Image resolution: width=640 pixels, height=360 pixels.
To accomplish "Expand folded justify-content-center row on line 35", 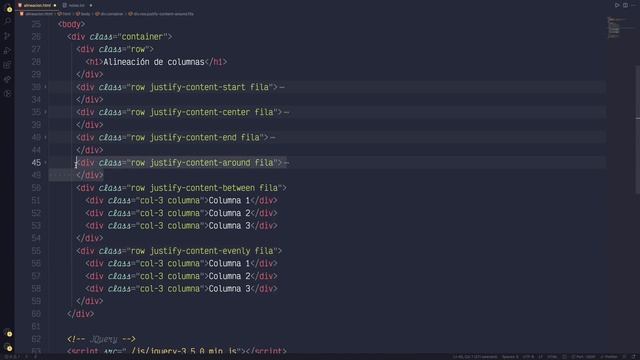I will 45,112.
